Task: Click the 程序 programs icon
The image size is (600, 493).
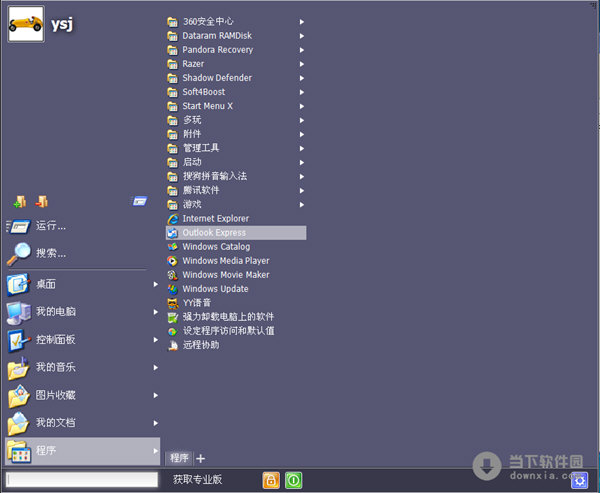Action: [x=18, y=451]
